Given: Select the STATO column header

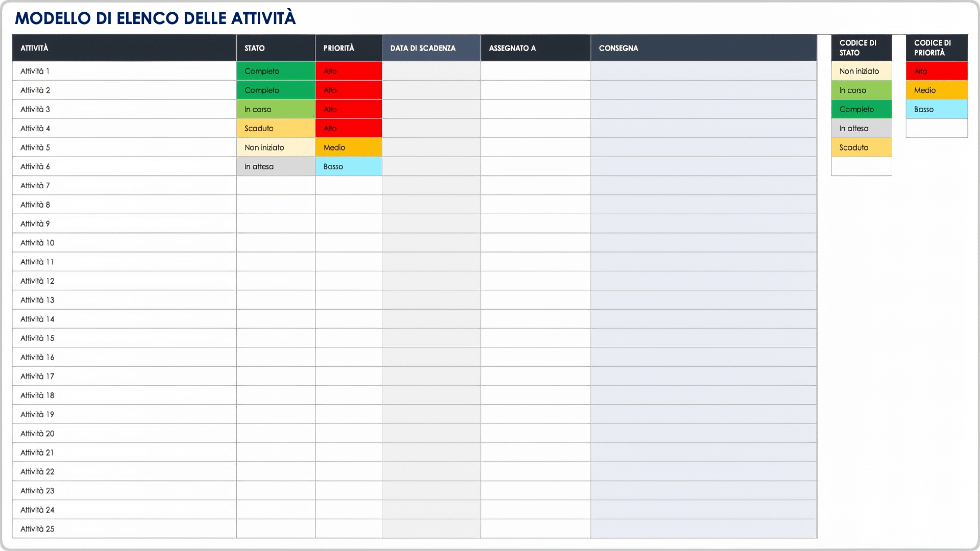Looking at the screenshot, I should point(276,48).
